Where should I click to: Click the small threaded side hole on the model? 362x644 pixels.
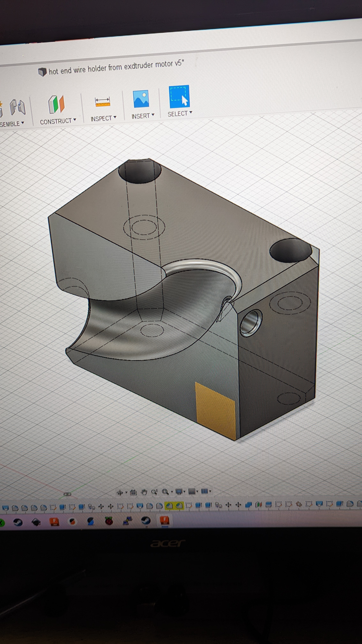point(251,323)
